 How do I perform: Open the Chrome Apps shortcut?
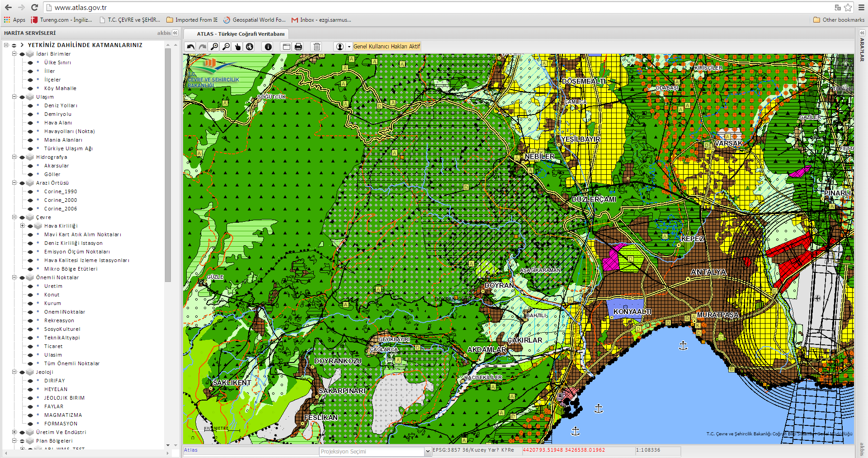[14, 20]
